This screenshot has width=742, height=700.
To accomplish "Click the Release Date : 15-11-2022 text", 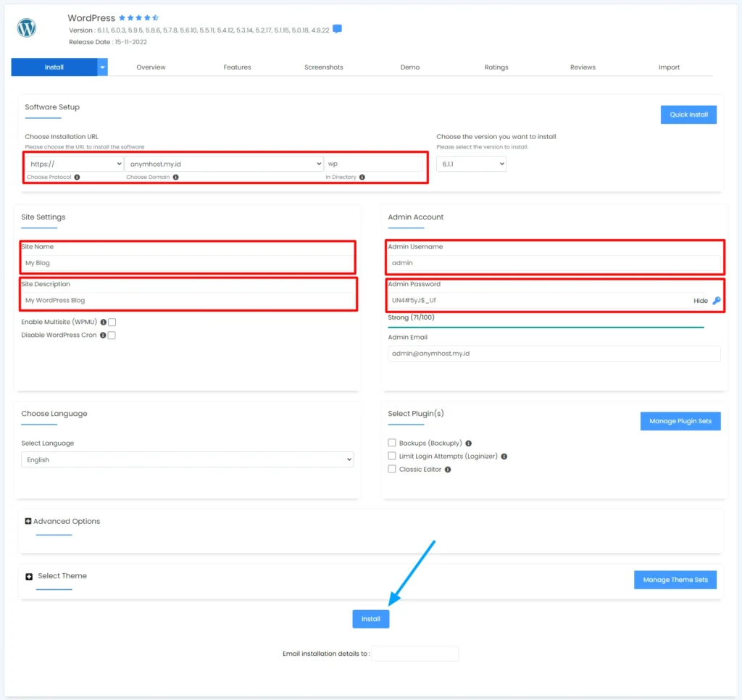I will click(x=108, y=42).
